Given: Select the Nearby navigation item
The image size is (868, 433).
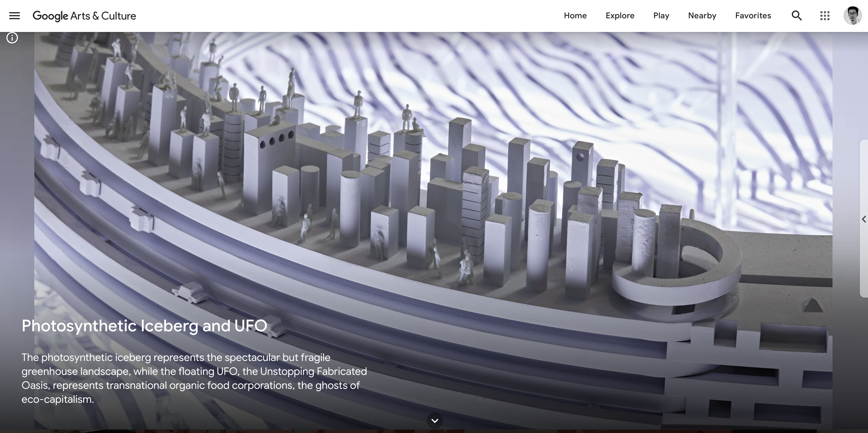Looking at the screenshot, I should click(702, 15).
